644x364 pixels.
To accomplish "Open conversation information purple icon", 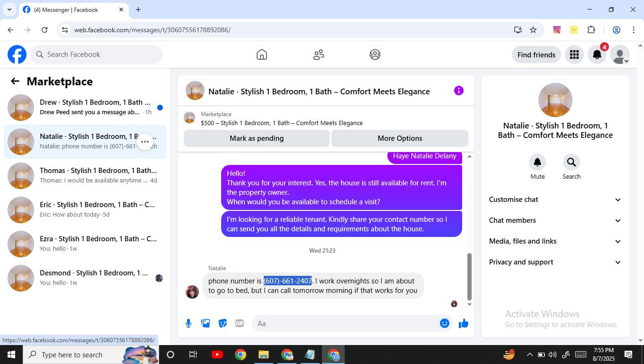I will (459, 91).
